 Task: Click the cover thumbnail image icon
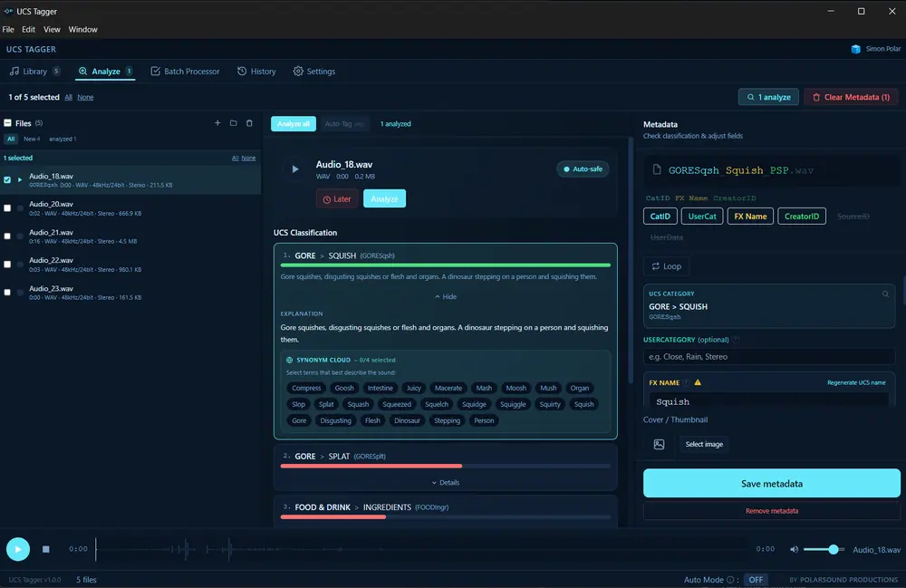click(x=659, y=444)
